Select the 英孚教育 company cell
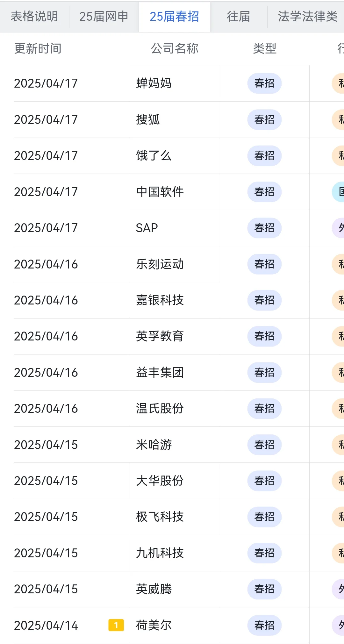 174,336
